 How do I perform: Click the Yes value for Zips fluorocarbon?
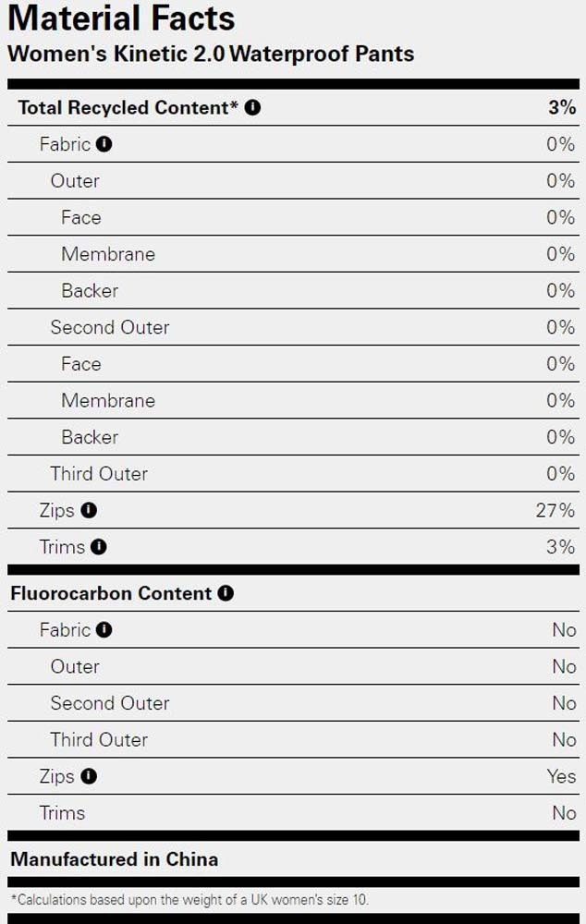561,776
